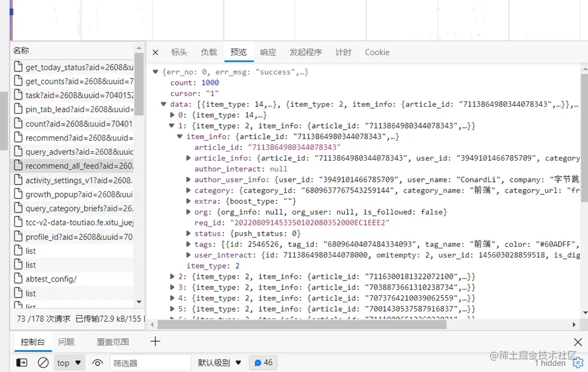Expand the org node
This screenshot has width=588, height=372.
(188, 212)
